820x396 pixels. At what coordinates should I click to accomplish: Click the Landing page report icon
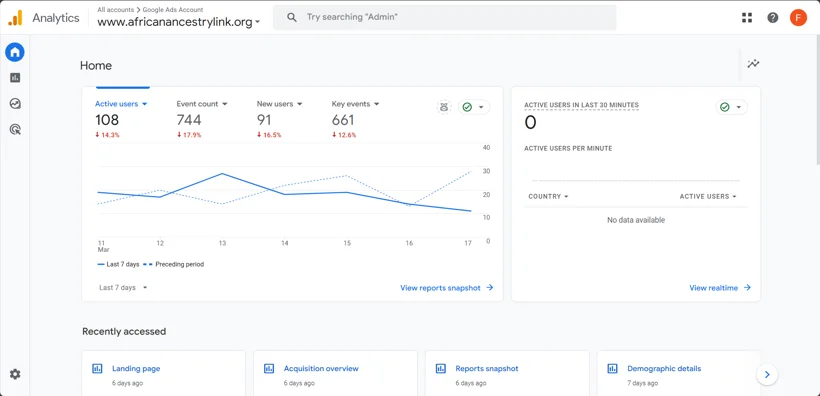[97, 368]
